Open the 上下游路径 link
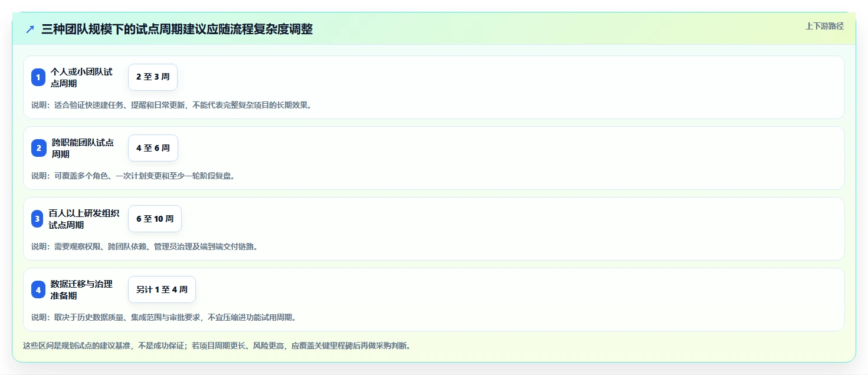This screenshot has width=868, height=375. pyautogui.click(x=825, y=26)
